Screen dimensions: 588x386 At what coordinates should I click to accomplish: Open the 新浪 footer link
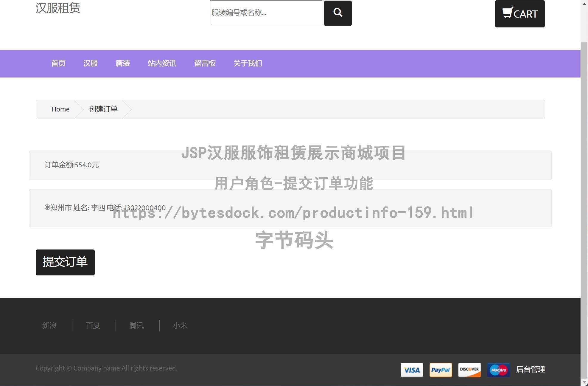[49, 325]
